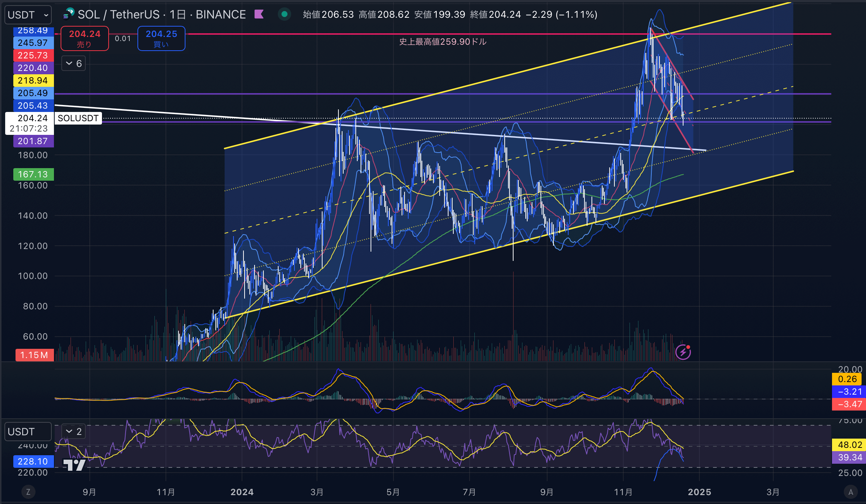This screenshot has width=866, height=504.
Task: Click the 204.25 buy button
Action: coord(161,38)
